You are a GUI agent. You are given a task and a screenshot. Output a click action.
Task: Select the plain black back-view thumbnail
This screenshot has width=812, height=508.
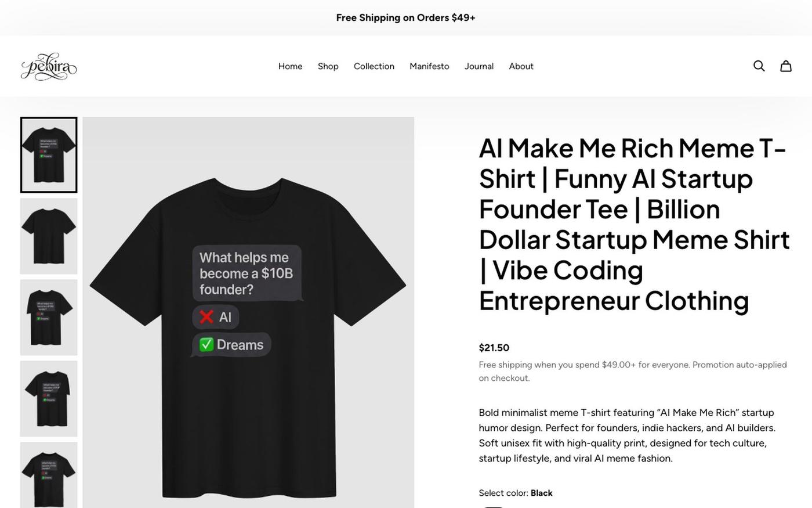[x=49, y=236]
